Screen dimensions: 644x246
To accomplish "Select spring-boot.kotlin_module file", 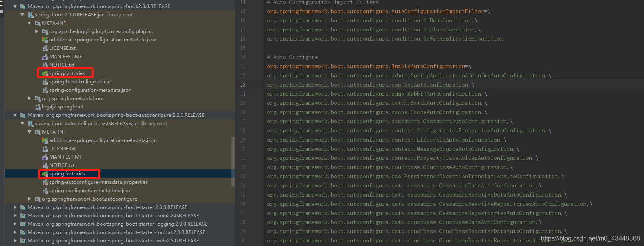I will (80, 82).
